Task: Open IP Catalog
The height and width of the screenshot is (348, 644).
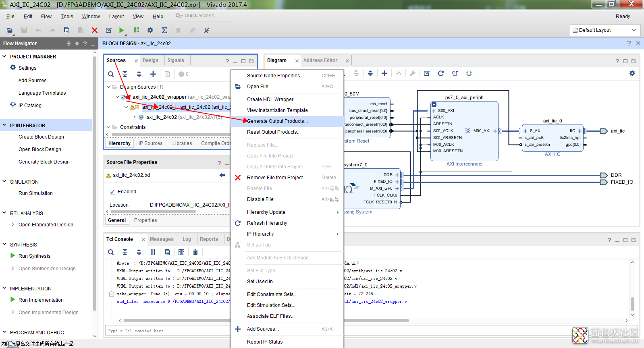Action: (30, 106)
